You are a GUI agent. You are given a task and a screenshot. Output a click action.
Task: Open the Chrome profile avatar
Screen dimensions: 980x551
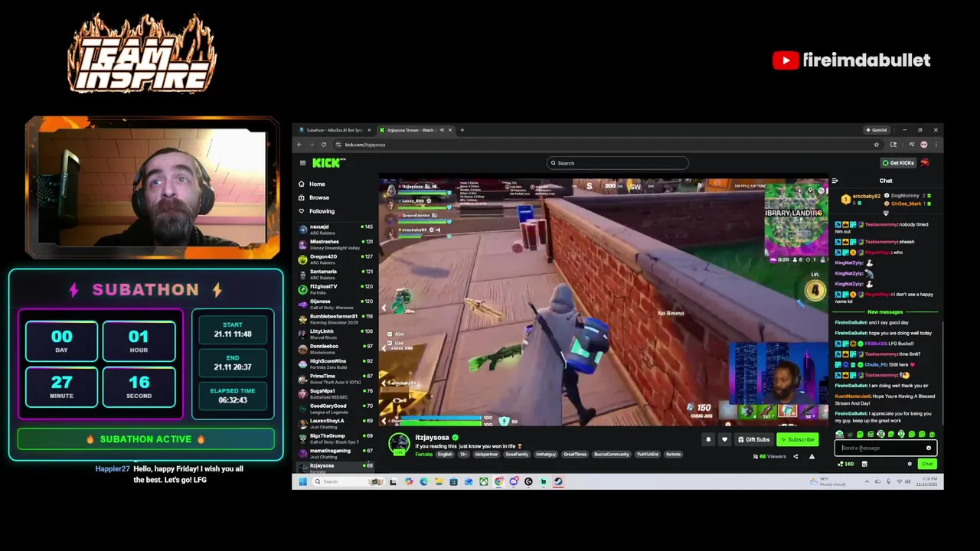click(924, 145)
